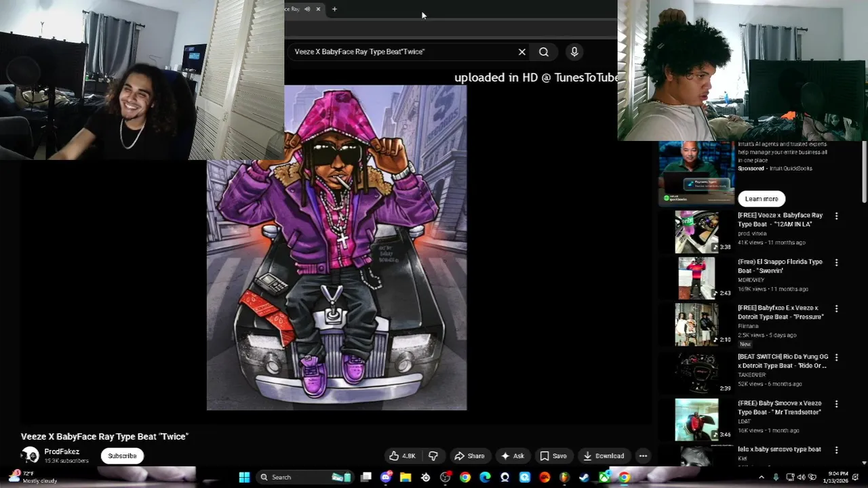
Task: Open FL Studio from taskbar
Action: [x=564, y=477]
